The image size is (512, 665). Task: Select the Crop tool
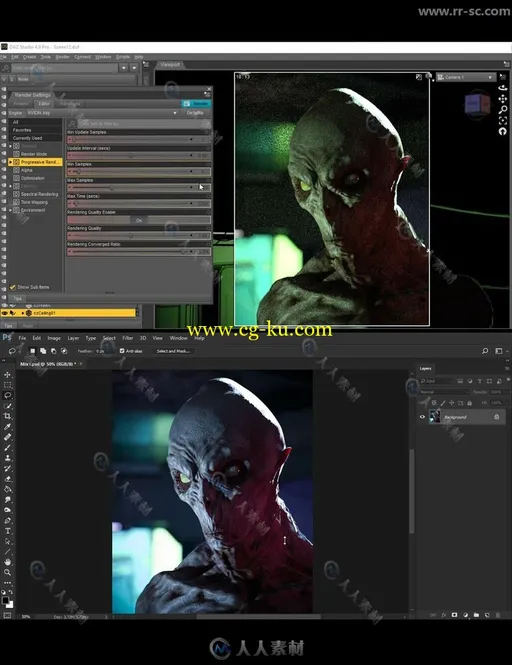[7, 416]
